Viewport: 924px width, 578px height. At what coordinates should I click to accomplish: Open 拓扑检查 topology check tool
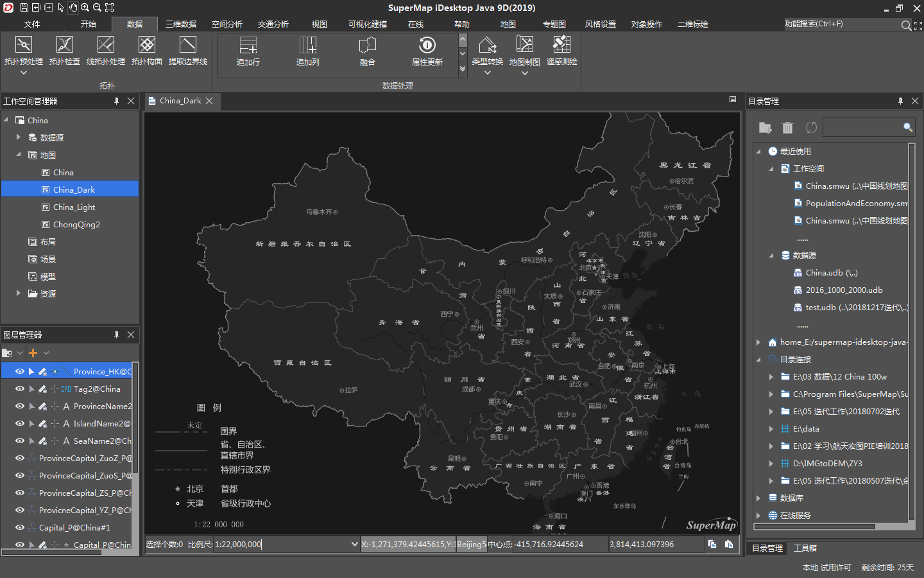tap(65, 51)
